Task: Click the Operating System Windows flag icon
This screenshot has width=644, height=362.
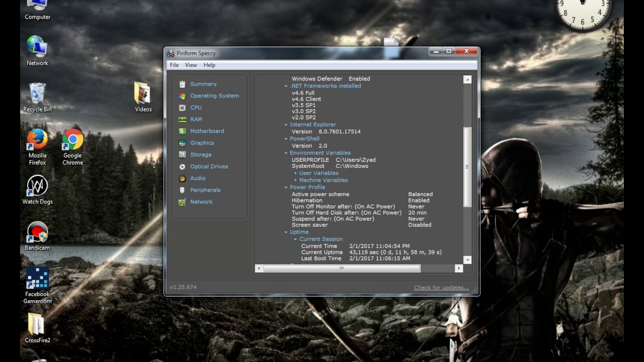Action: point(182,96)
